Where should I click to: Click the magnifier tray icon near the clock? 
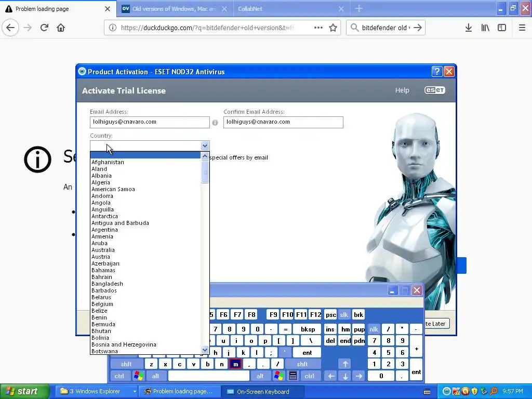click(494, 391)
